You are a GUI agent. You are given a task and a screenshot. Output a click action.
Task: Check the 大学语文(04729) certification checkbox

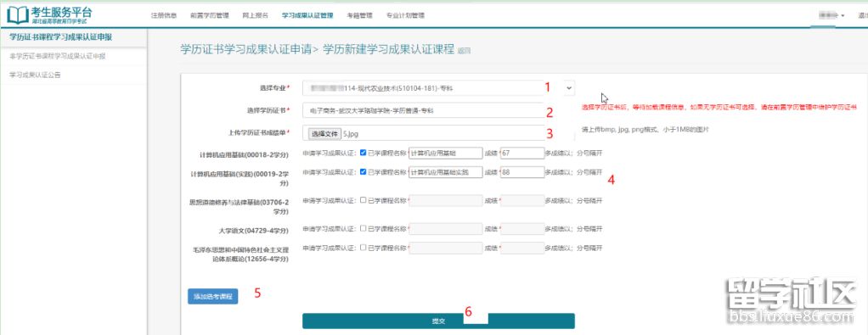[363, 228]
